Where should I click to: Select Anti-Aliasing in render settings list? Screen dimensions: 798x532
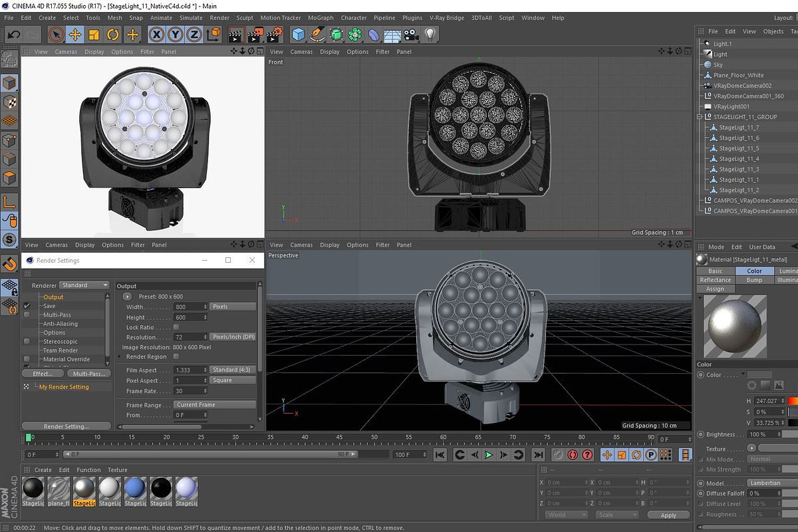coord(61,324)
